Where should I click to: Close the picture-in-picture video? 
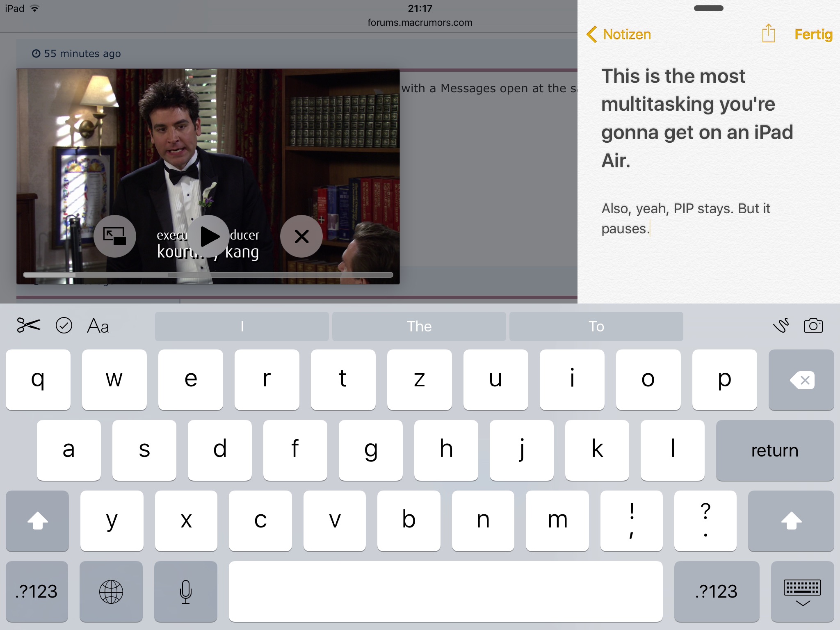(x=301, y=236)
